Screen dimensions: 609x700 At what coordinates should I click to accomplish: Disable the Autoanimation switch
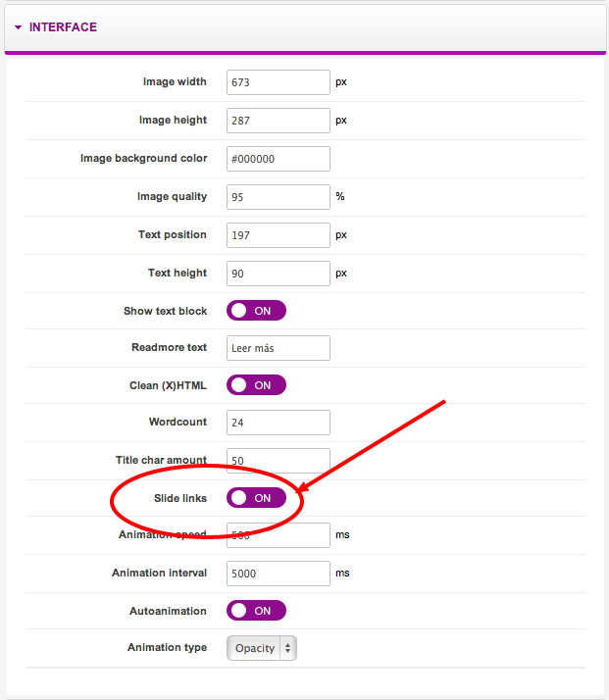[256, 611]
